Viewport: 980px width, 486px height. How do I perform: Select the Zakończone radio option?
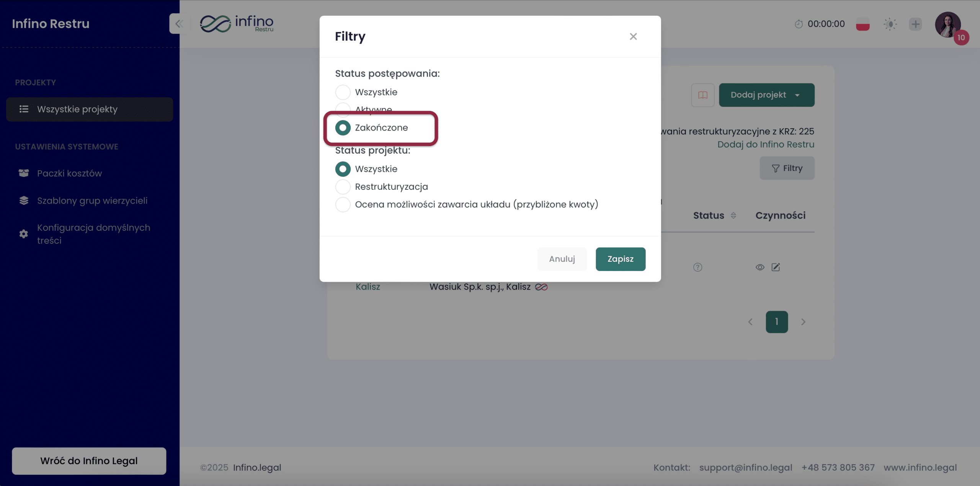tap(343, 128)
